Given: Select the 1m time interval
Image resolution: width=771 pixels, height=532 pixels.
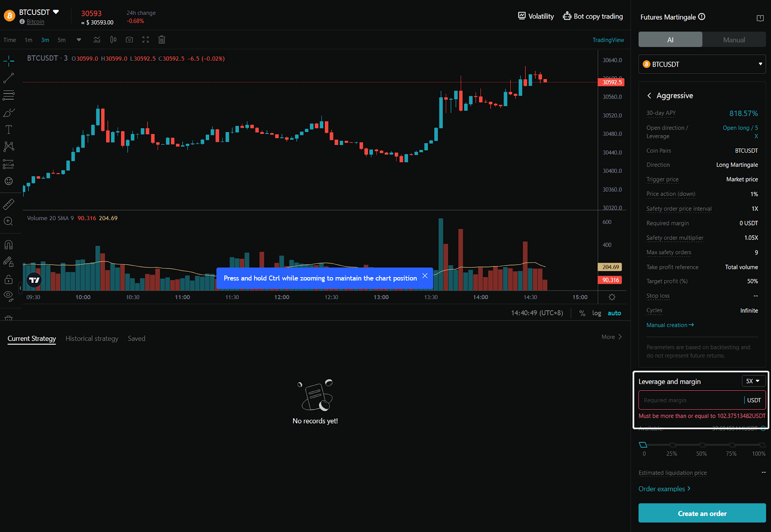Looking at the screenshot, I should point(28,40).
